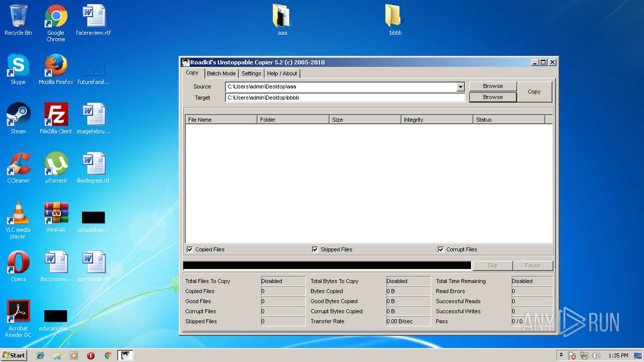This screenshot has width=644, height=362.
Task: Select the facereview.rtf document icon
Action: point(94,20)
